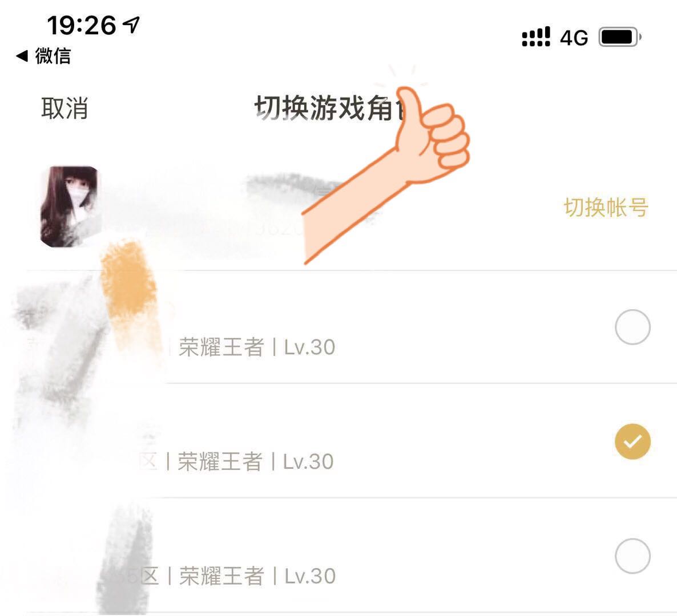Tap the location arrow beside the time
This screenshot has height=616, width=677.
[131, 25]
